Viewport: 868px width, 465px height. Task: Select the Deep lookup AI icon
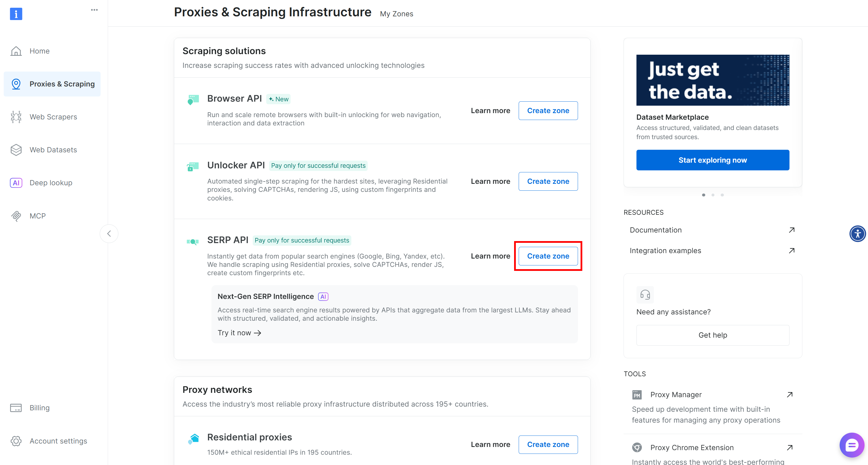16,182
